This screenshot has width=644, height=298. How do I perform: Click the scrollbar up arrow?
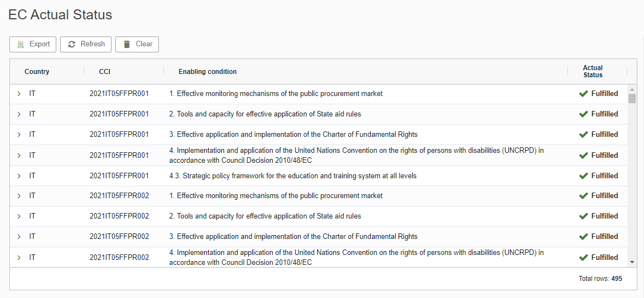coord(632,89)
